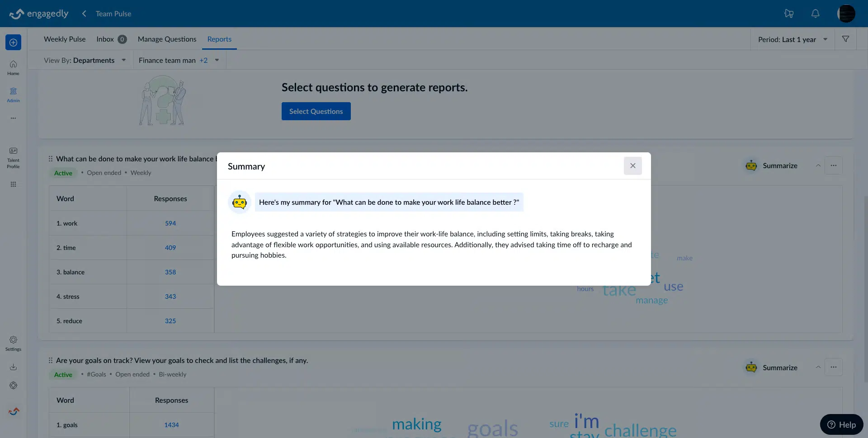868x438 pixels.
Task: Open the 594 responses link for work
Action: pyautogui.click(x=170, y=223)
